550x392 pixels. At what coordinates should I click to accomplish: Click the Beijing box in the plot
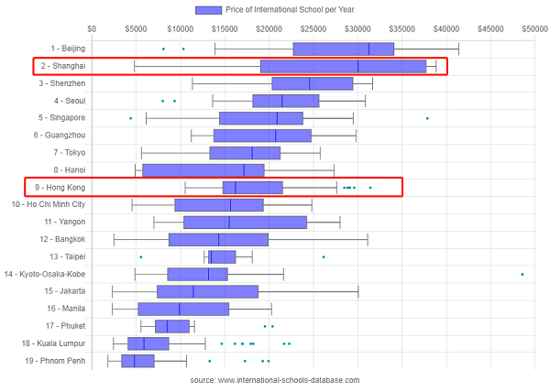tap(343, 49)
